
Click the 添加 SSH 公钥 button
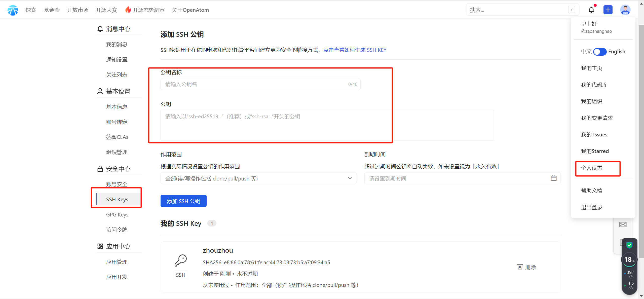click(x=183, y=201)
